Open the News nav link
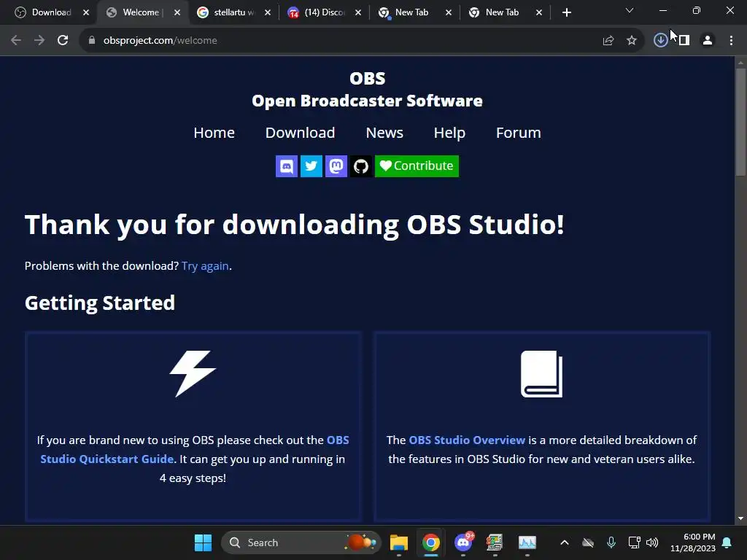 pyautogui.click(x=384, y=133)
